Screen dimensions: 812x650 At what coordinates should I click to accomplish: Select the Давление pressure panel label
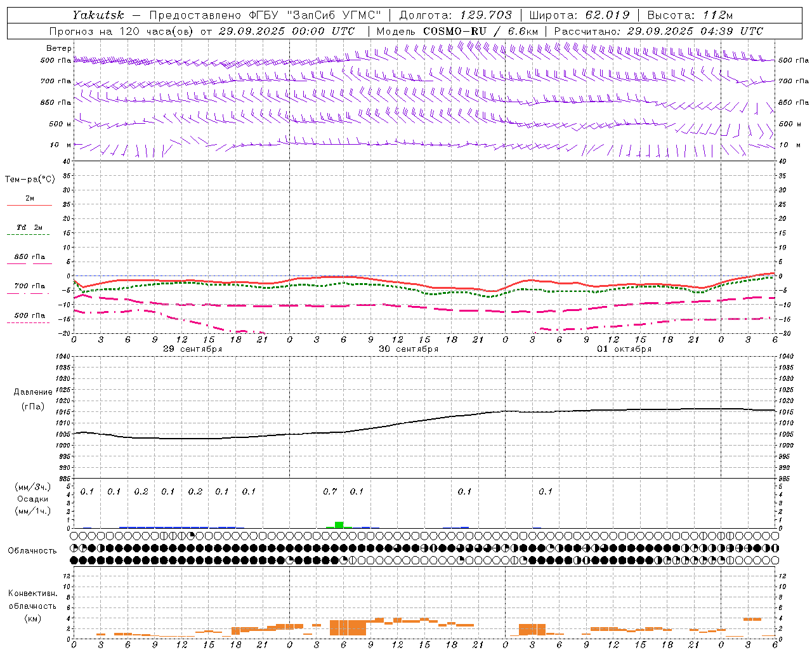tap(33, 392)
